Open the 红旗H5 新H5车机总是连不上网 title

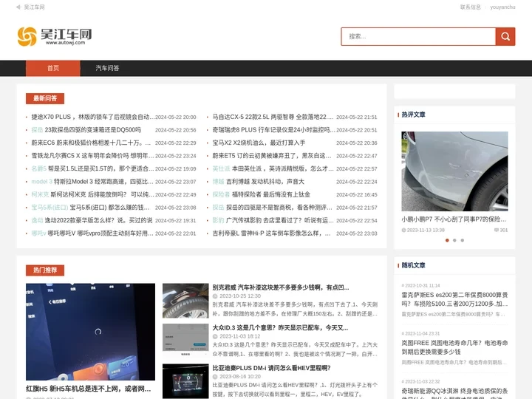[x=88, y=389]
